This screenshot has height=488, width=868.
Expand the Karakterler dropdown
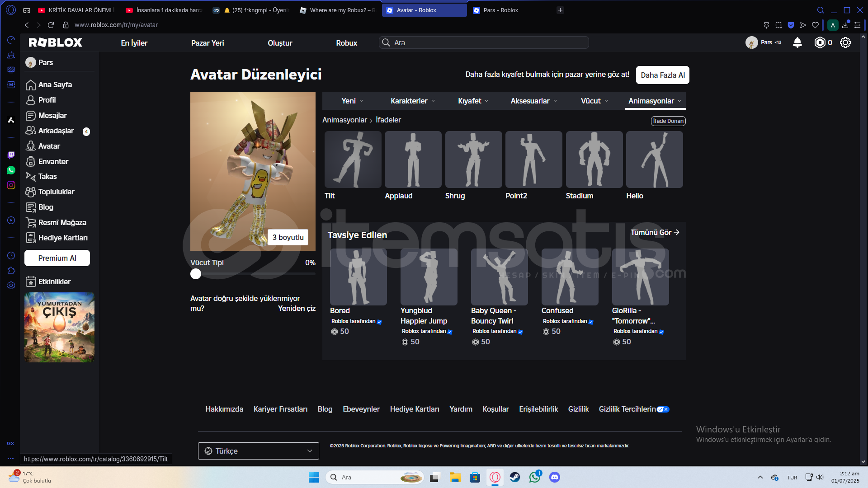pos(413,101)
